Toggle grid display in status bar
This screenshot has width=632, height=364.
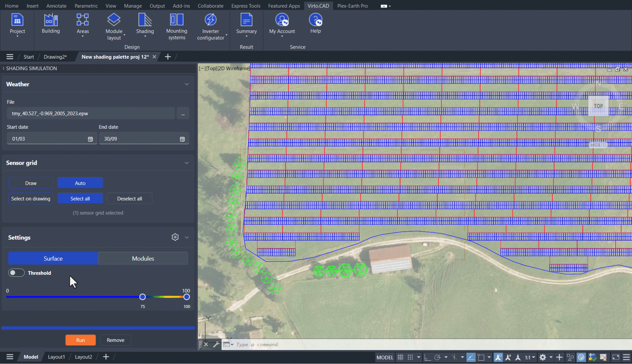click(x=400, y=357)
